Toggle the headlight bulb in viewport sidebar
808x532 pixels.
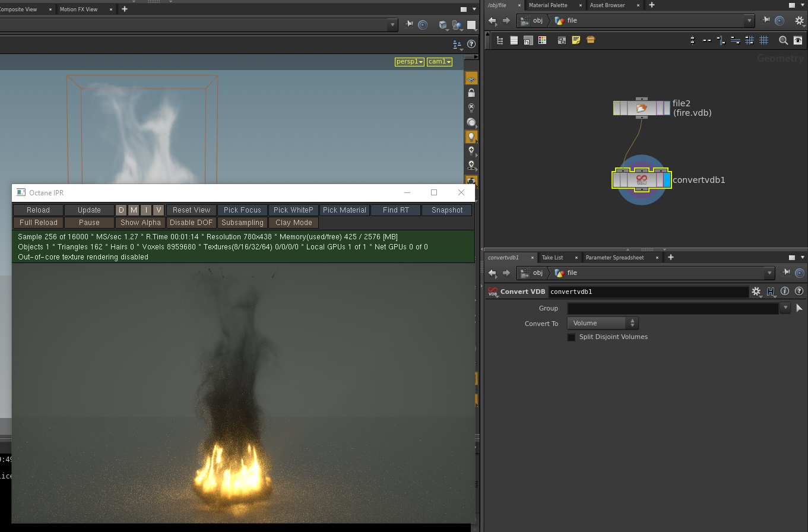(471, 137)
